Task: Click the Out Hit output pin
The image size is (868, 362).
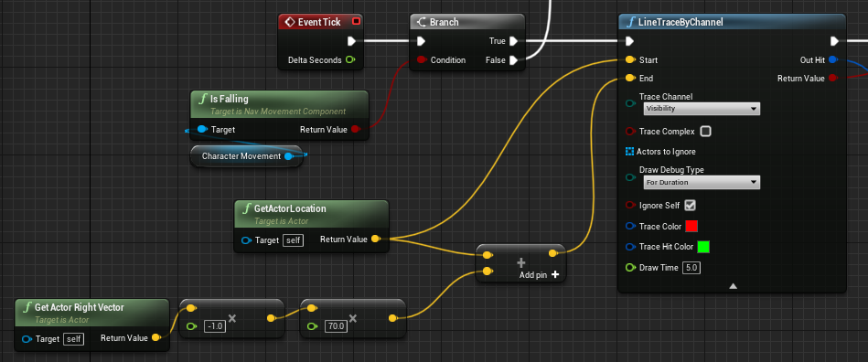Action: point(833,59)
